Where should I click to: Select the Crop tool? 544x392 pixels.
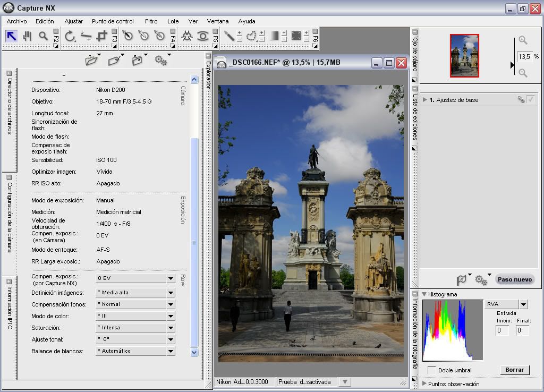pos(102,36)
